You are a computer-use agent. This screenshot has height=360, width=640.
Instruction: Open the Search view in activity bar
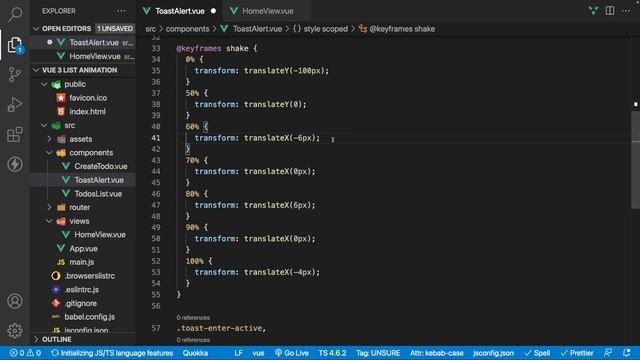point(15,14)
